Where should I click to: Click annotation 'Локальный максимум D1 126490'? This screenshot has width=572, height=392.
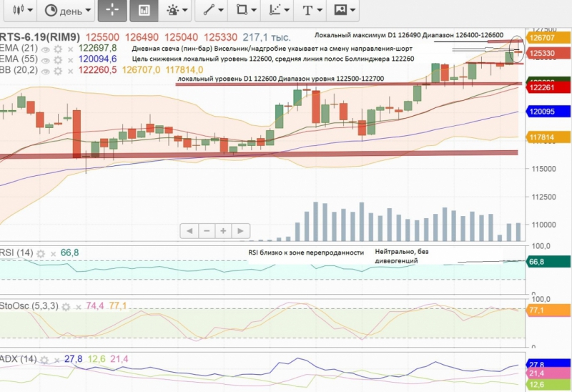click(x=368, y=35)
